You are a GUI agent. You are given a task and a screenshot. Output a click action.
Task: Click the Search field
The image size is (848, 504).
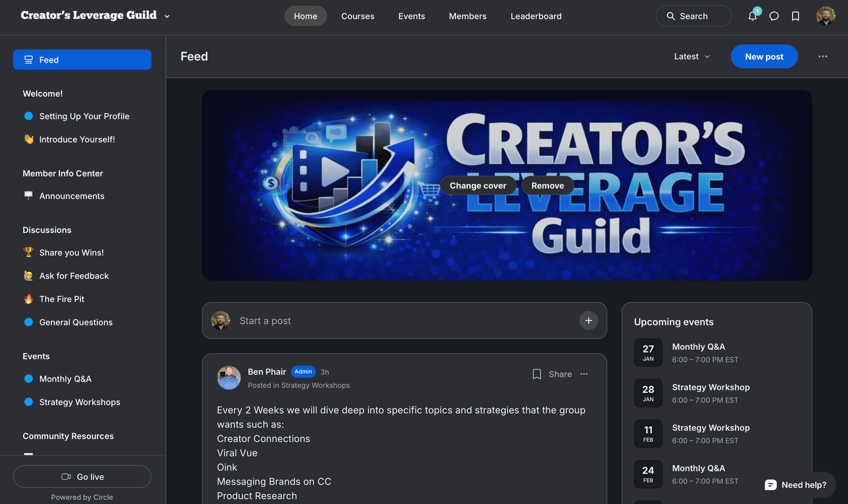(693, 16)
